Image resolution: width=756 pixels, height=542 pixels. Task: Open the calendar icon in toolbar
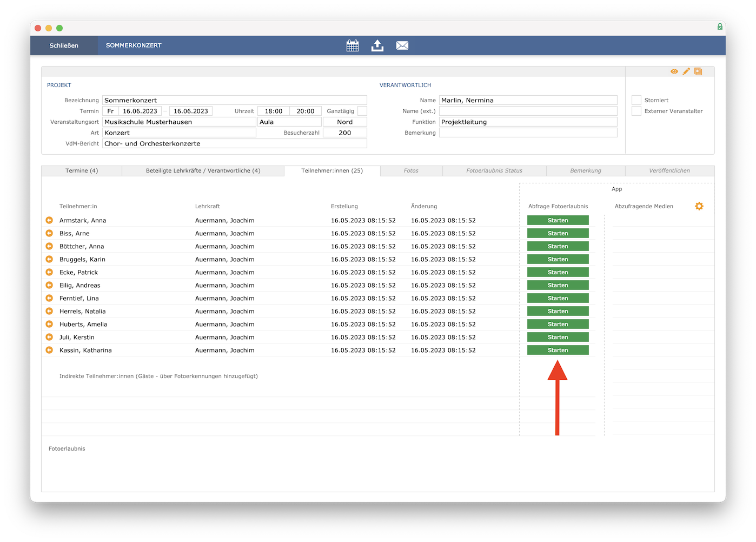tap(353, 45)
